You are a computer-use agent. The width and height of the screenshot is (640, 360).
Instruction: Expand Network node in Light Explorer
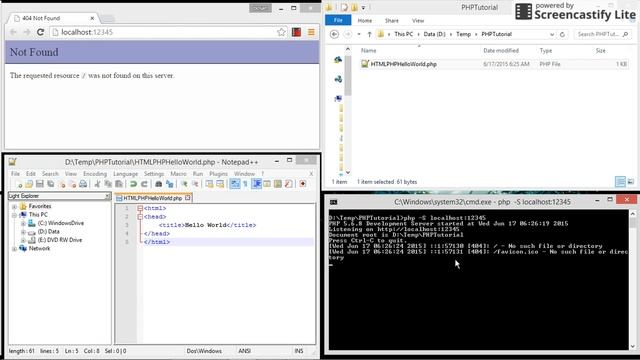point(14,249)
